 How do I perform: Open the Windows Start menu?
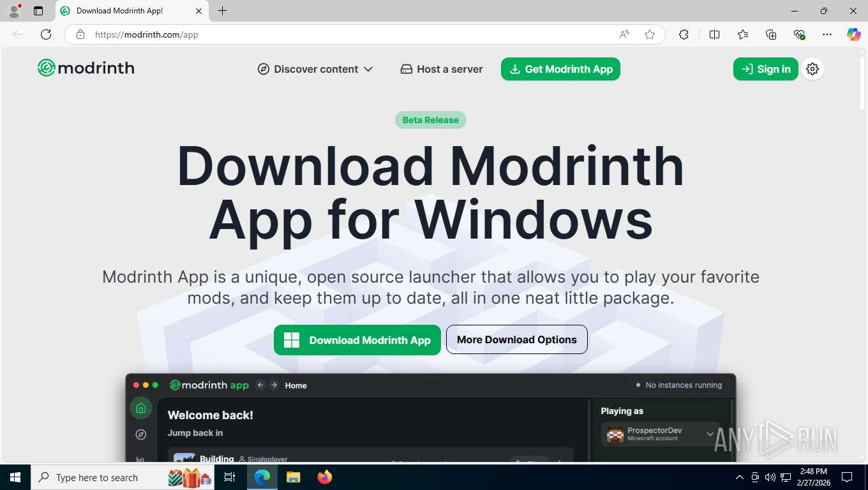tap(15, 477)
